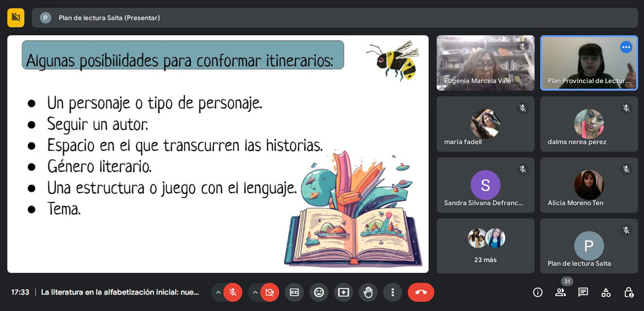Click the '23 más' participants tile

click(485, 246)
